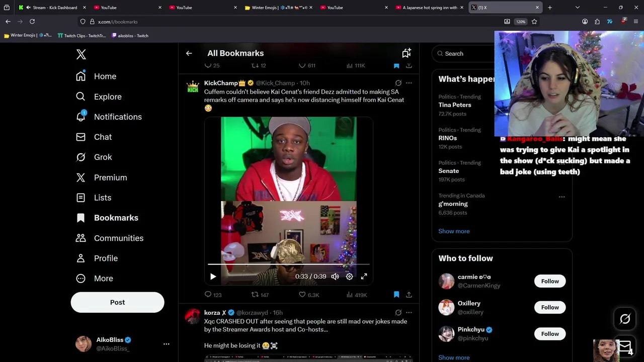Viewport: 644px width, 362px height.
Task: Open the browser hamburger menu
Action: [636, 22]
